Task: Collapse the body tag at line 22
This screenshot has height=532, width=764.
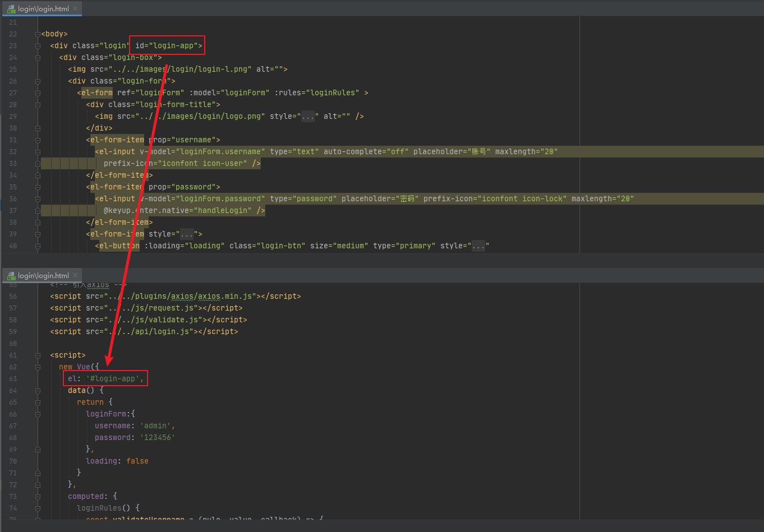Action: (38, 34)
